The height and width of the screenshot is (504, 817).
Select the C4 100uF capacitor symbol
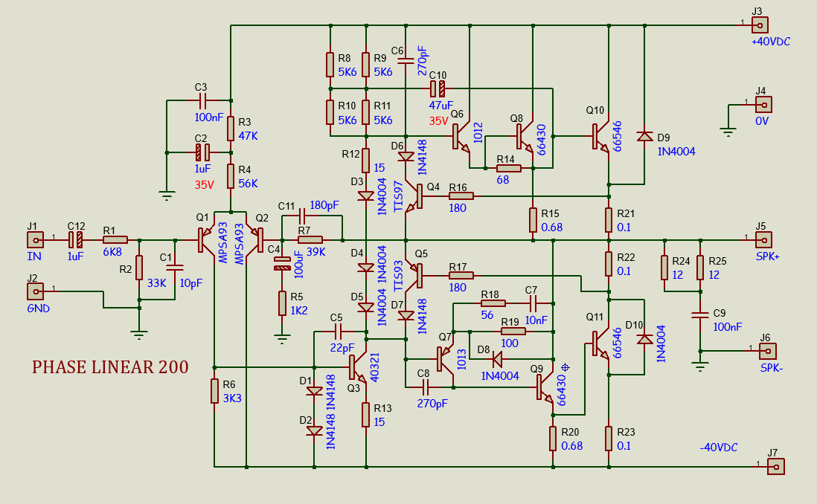282,263
